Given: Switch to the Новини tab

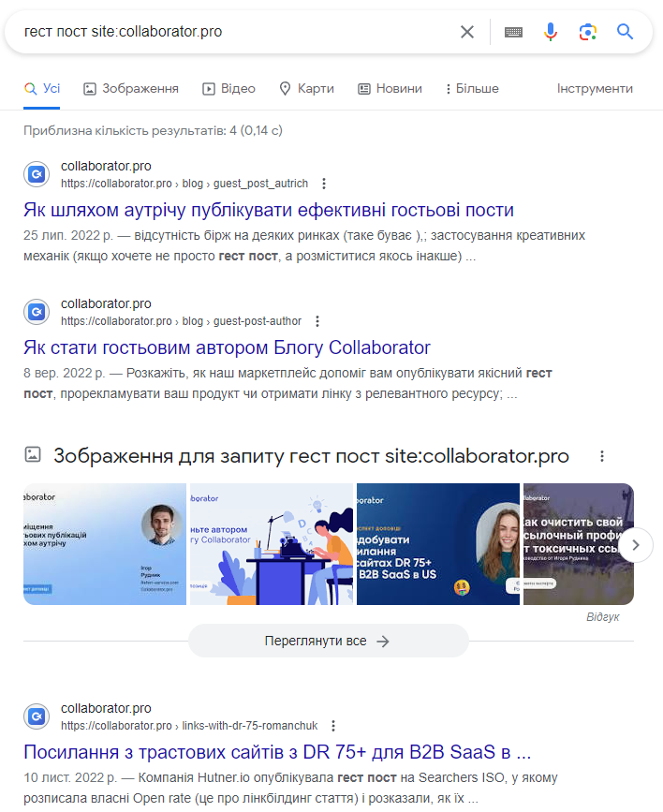Looking at the screenshot, I should 390,89.
